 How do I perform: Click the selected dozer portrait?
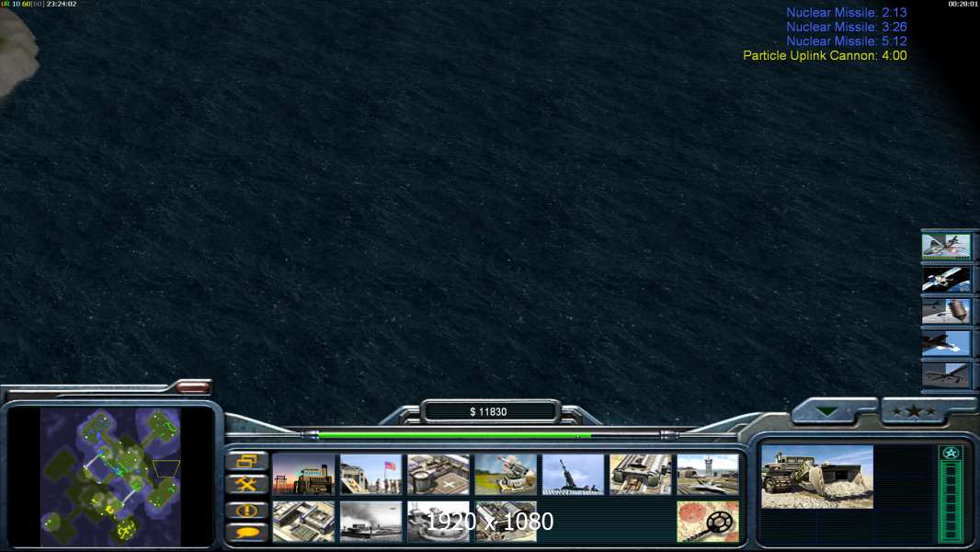coord(817,477)
